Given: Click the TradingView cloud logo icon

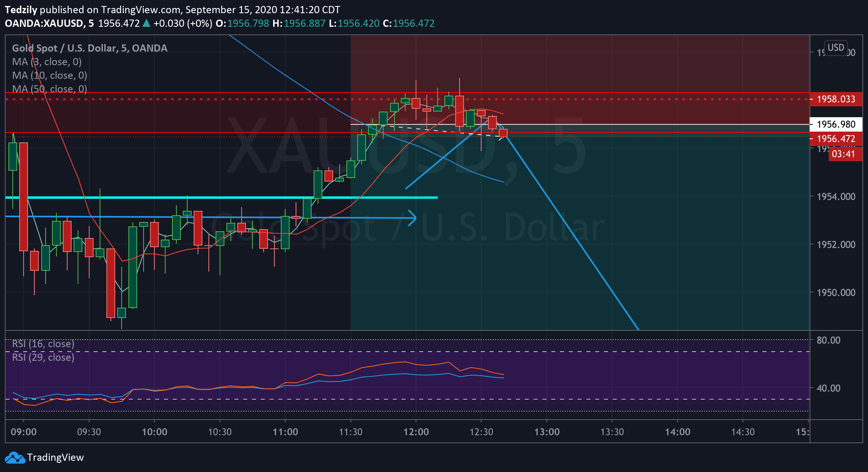Looking at the screenshot, I should [x=15, y=458].
